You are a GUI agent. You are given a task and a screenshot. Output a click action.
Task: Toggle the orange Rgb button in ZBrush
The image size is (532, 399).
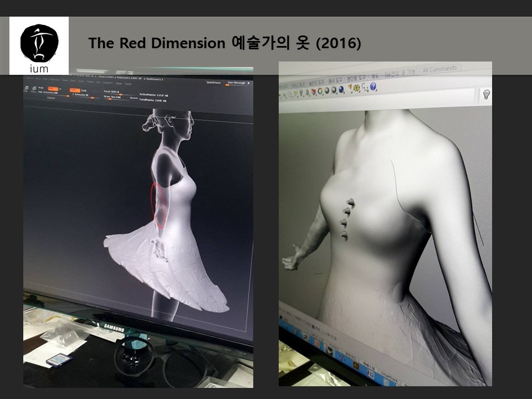[x=53, y=89]
